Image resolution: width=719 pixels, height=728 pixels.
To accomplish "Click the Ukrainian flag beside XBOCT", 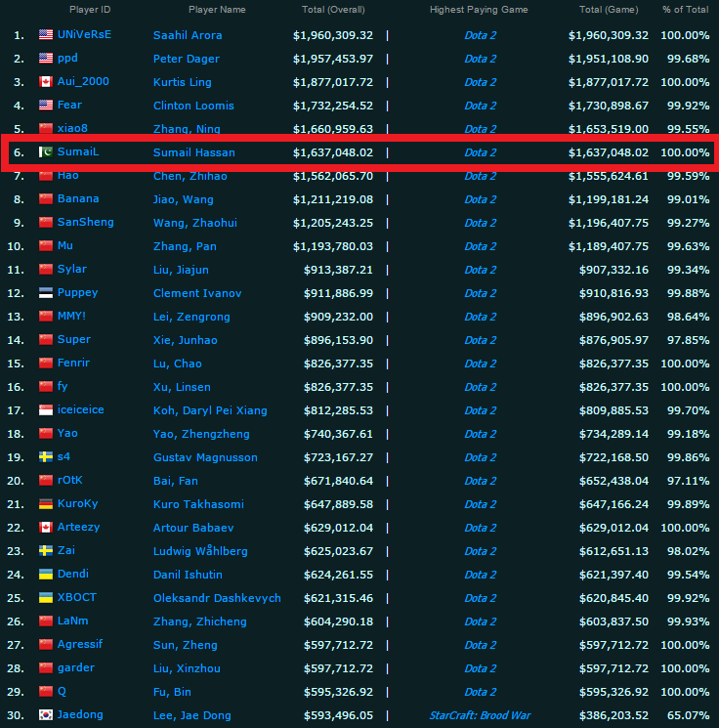I will click(46, 597).
